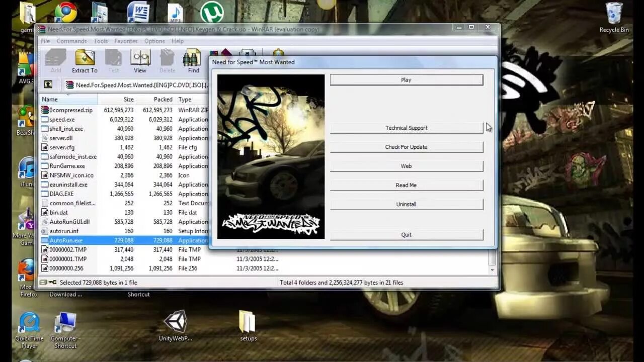
Task: Click the Delete toolbar icon
Action: (x=167, y=61)
